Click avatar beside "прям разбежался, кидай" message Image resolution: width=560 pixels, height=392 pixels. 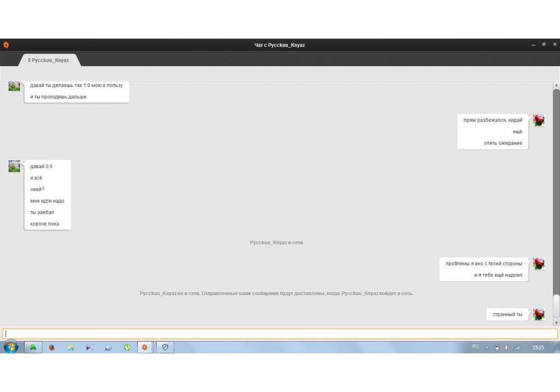[x=539, y=120]
